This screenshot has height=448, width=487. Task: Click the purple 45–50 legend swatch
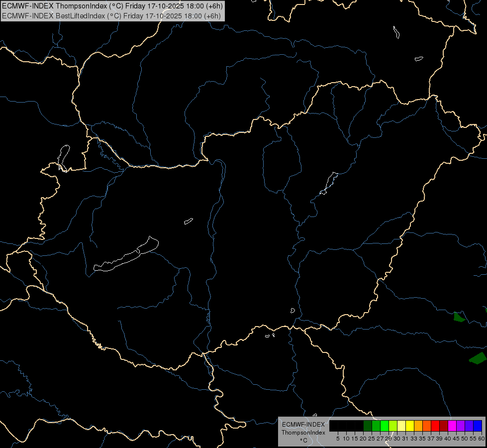tap(461, 426)
